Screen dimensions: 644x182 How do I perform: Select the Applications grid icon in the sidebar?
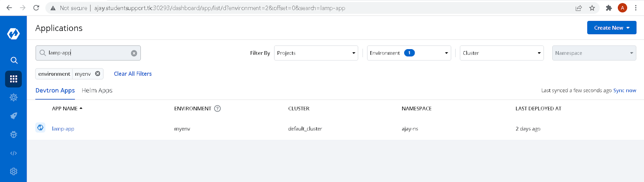pyautogui.click(x=13, y=79)
